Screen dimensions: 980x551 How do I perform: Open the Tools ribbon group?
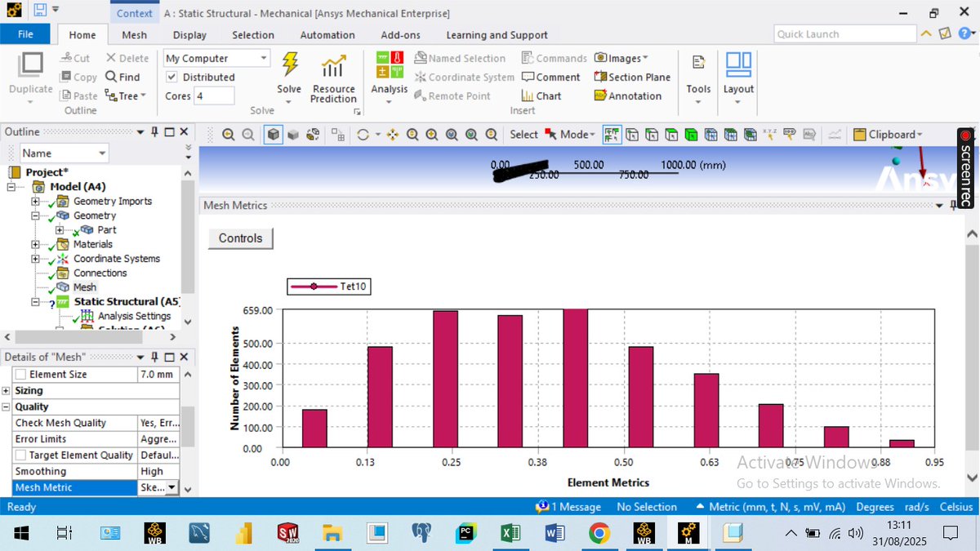(x=698, y=78)
